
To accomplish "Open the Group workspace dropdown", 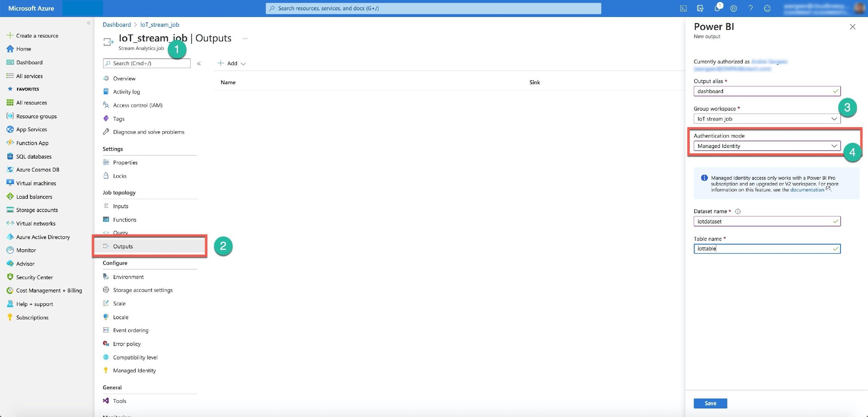I will 767,119.
